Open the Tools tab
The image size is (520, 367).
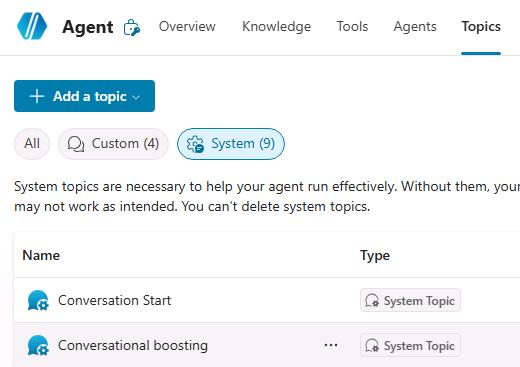click(x=352, y=26)
